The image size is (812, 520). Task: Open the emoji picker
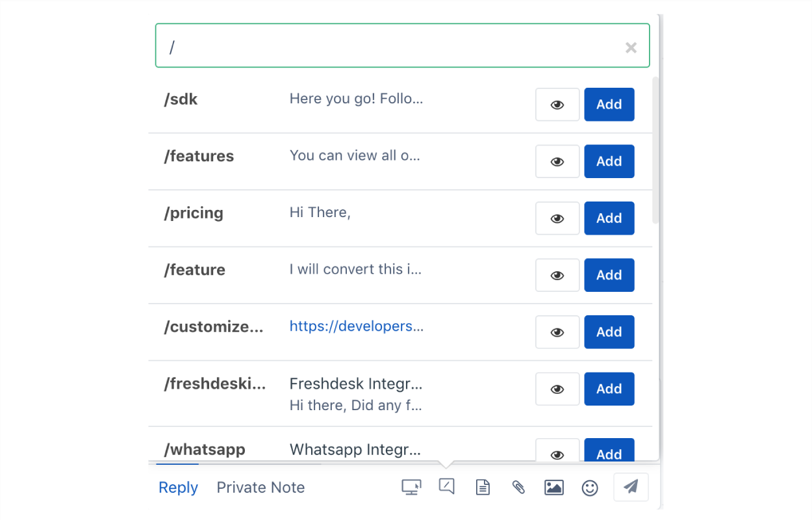590,487
